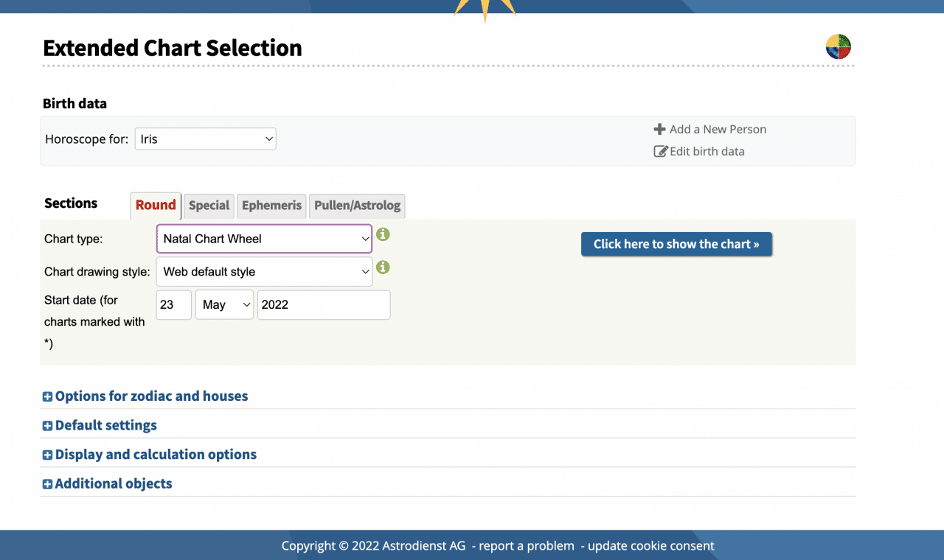Click plus icon beside Default settings
Image resolution: width=944 pixels, height=560 pixels.
pyautogui.click(x=48, y=426)
